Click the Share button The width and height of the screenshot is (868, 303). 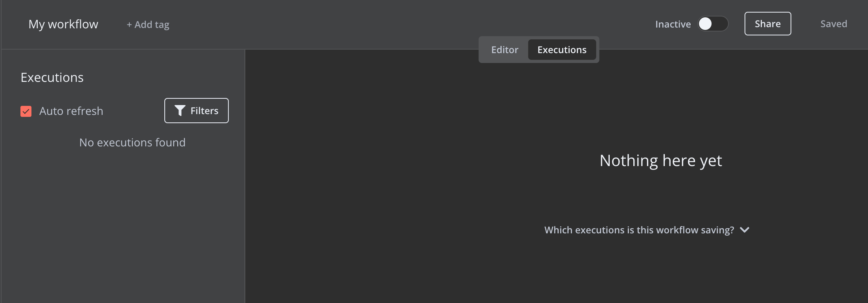click(768, 24)
